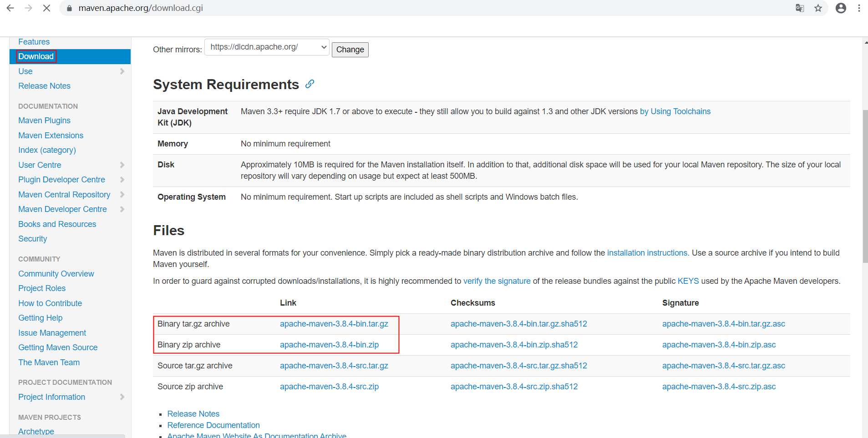The image size is (868, 438).
Task: Open The Maven Team link
Action: (x=49, y=362)
